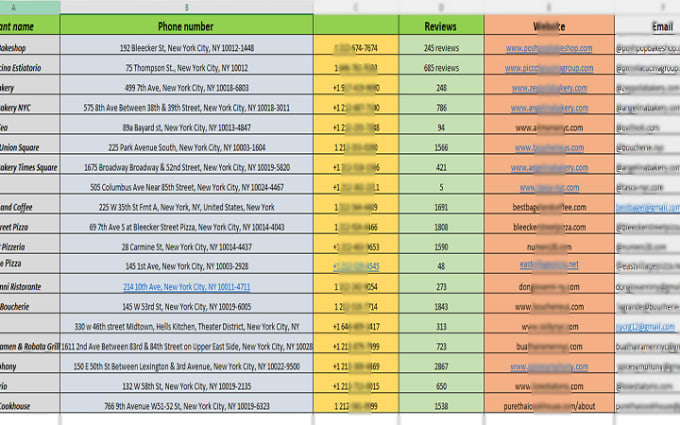Click the review count 1566 cell
The height and width of the screenshot is (425, 680).
point(441,147)
